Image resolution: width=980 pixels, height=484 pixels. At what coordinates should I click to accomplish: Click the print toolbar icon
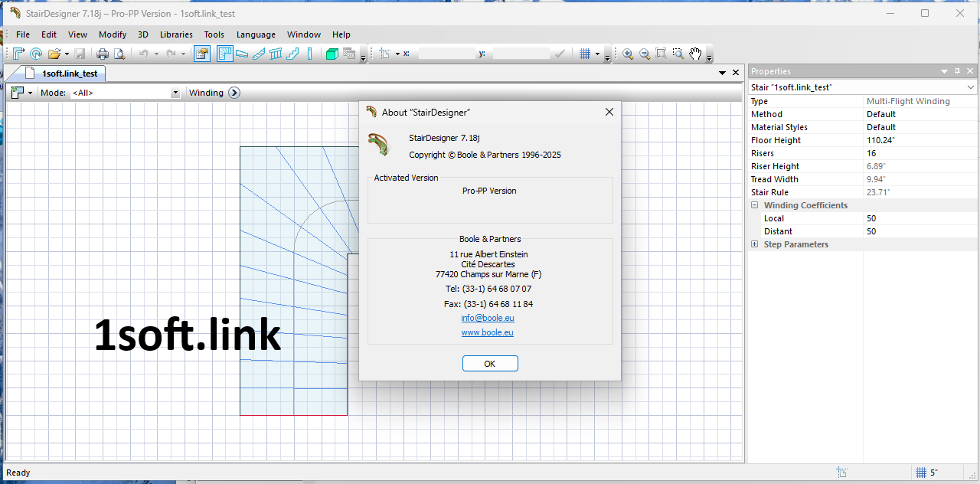103,54
